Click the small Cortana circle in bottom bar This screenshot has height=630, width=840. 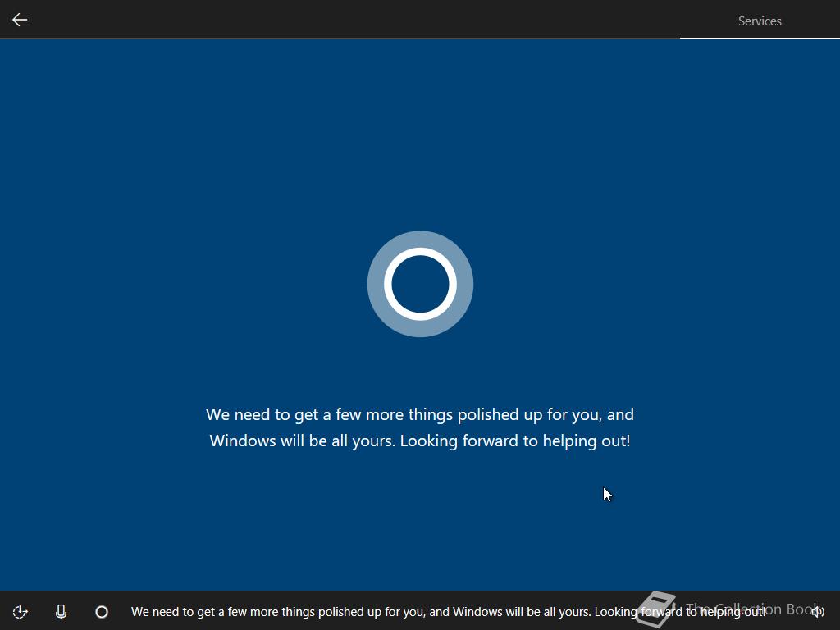(x=102, y=612)
